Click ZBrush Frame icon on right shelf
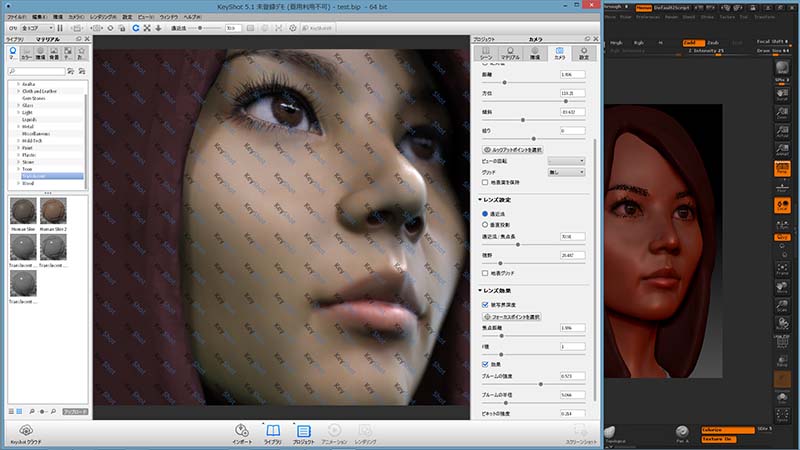800x450 pixels. (782, 269)
